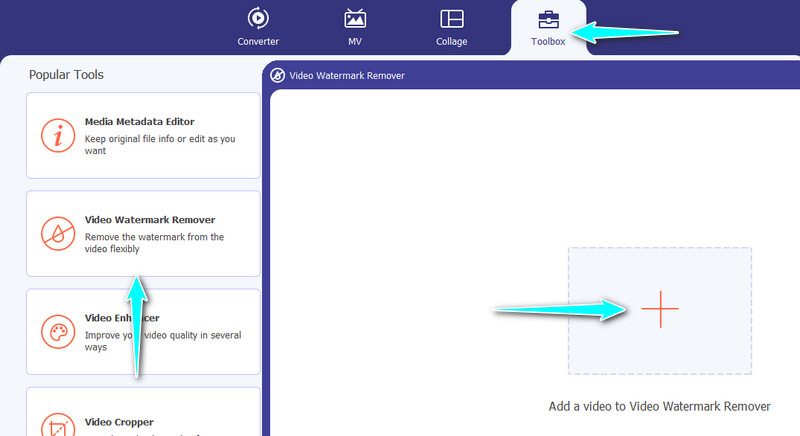Open the MV tab label
This screenshot has height=436, width=800.
pyautogui.click(x=355, y=42)
